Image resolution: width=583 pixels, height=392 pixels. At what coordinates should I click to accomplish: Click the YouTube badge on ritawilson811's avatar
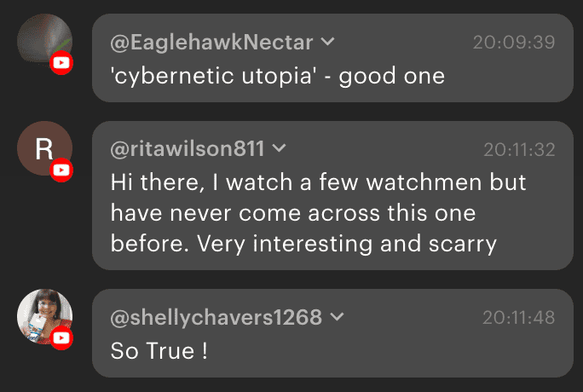click(x=61, y=170)
